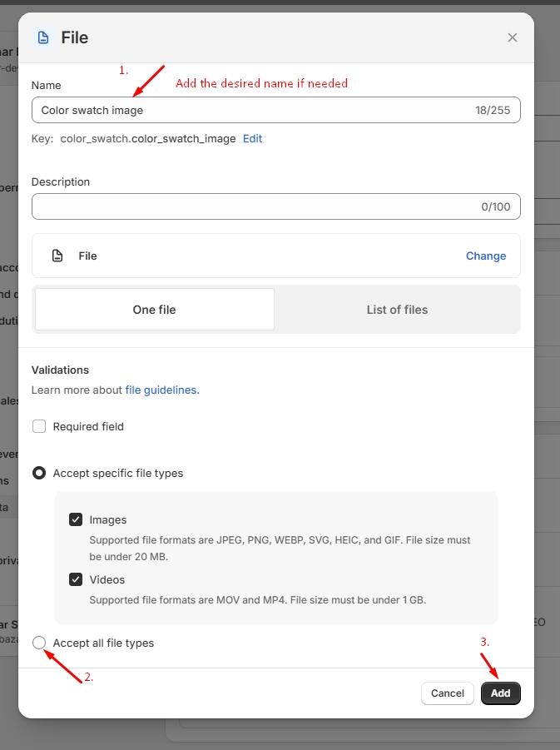Switch to List of files

tap(397, 310)
